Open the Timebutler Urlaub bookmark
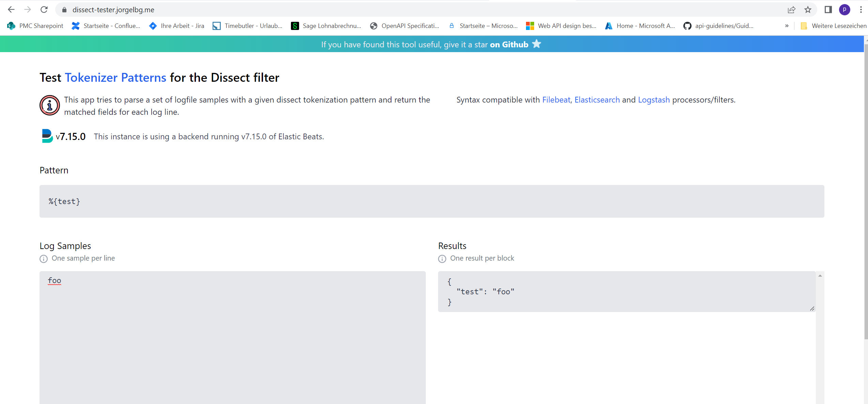Screen dimensions: 868x404 click(x=248, y=26)
